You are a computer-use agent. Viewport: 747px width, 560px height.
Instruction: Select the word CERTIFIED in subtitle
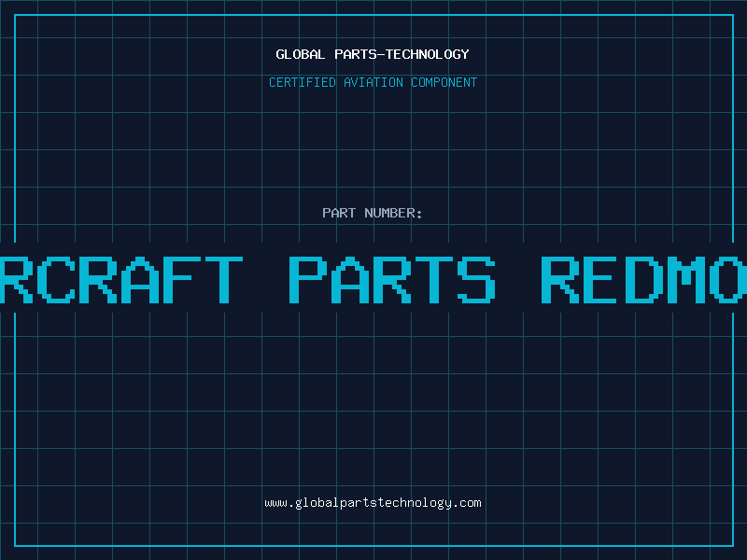point(303,82)
